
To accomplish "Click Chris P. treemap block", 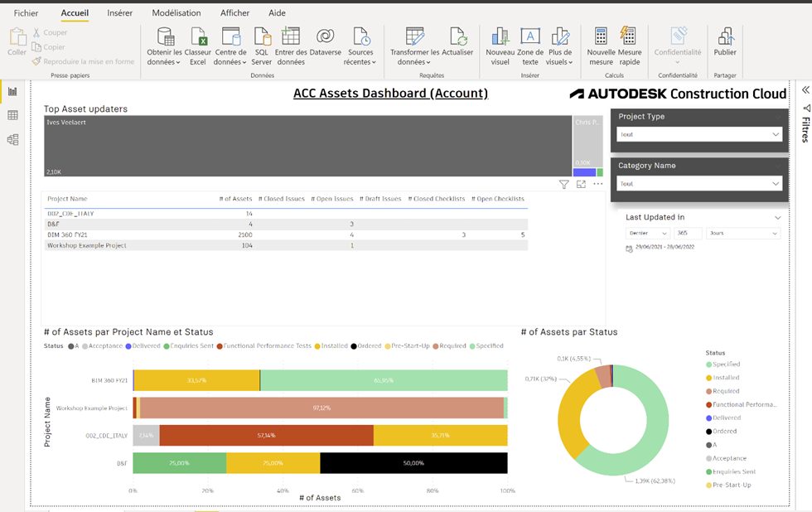I will click(587, 141).
